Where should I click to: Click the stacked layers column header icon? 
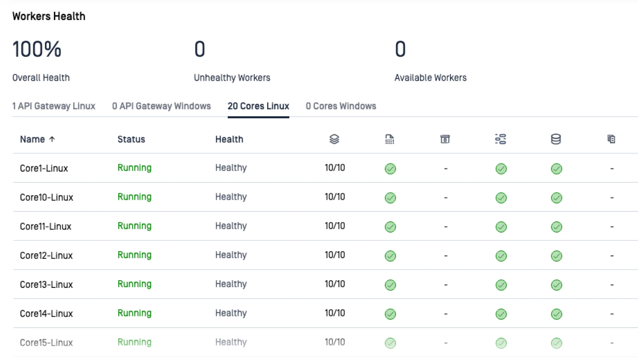click(x=334, y=139)
